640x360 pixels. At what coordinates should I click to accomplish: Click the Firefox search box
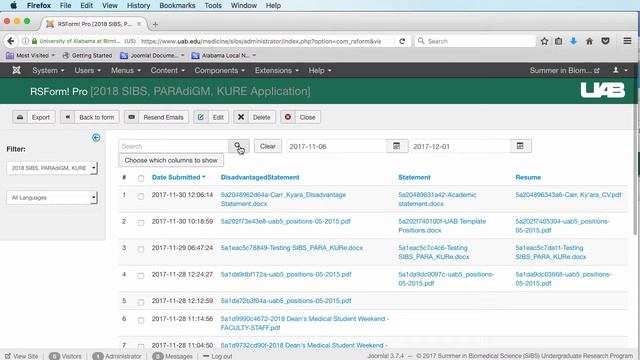(x=476, y=41)
